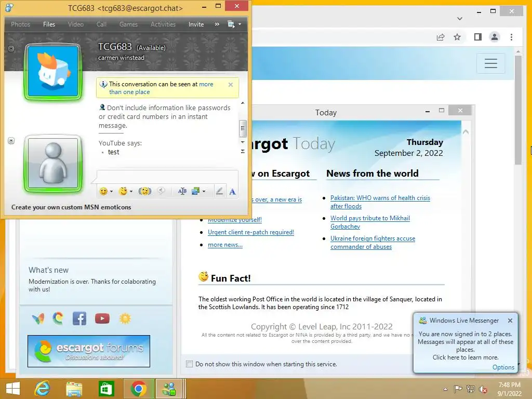
Task: Open the font settings A icon
Action: [x=232, y=192]
